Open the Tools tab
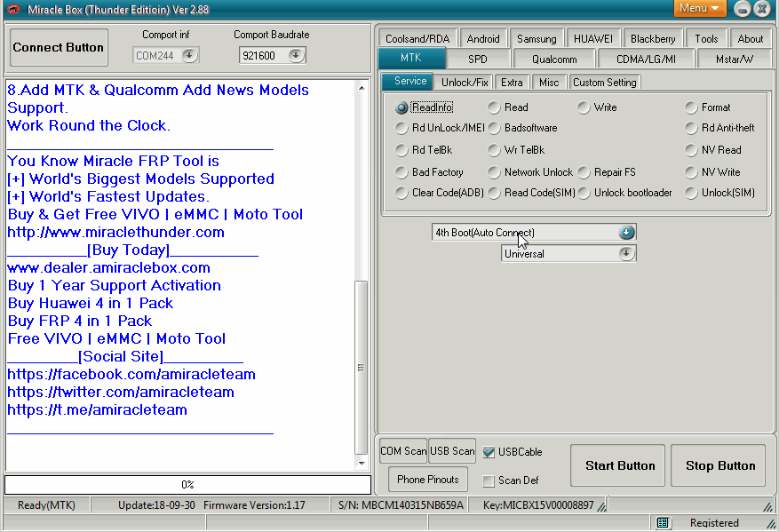 click(706, 39)
